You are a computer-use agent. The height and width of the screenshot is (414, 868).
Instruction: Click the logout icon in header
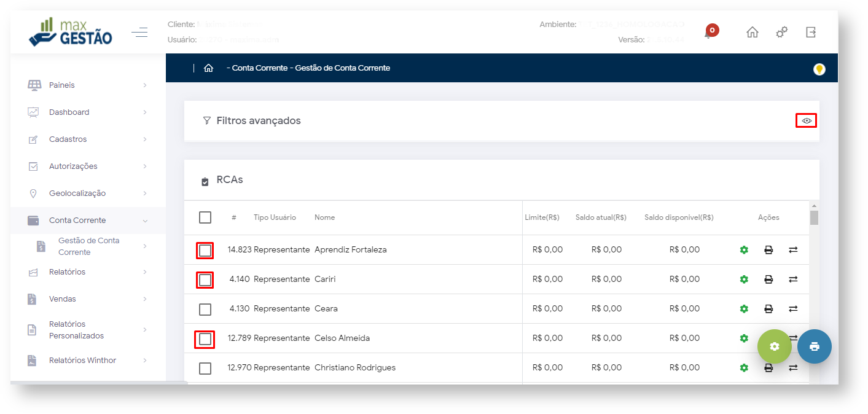[x=811, y=33]
